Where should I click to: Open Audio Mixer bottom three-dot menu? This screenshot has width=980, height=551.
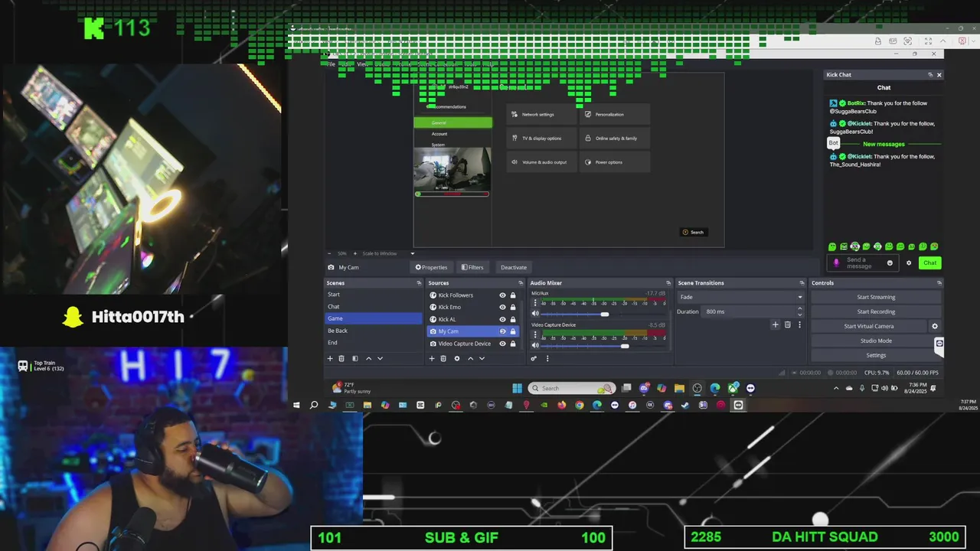click(547, 358)
